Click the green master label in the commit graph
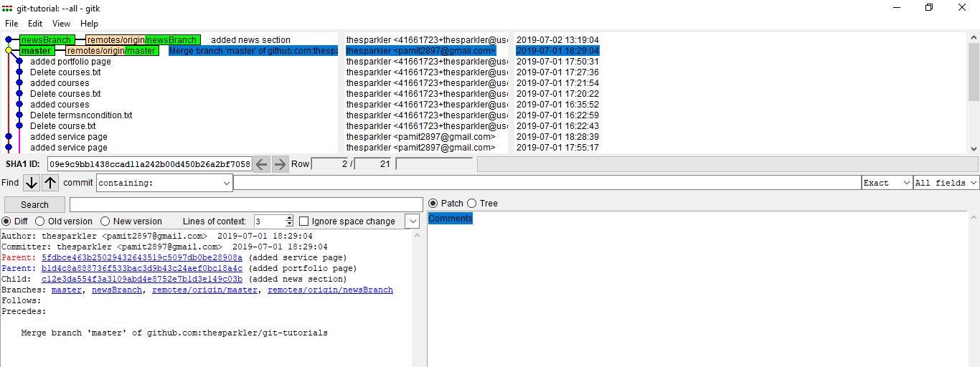 pyautogui.click(x=36, y=51)
